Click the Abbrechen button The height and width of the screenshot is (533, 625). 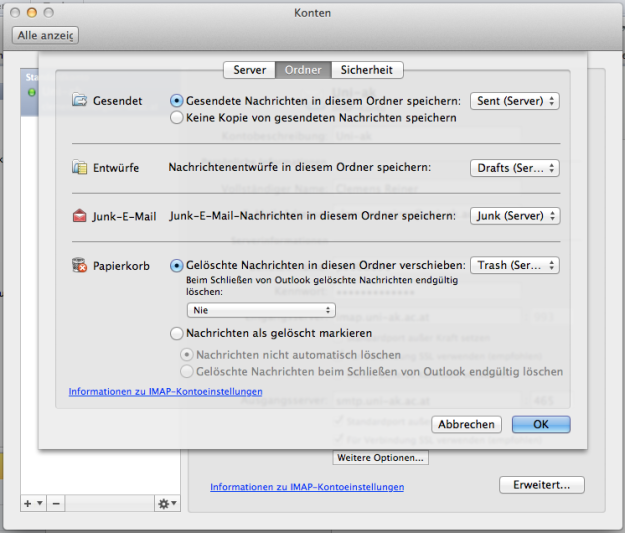[466, 424]
